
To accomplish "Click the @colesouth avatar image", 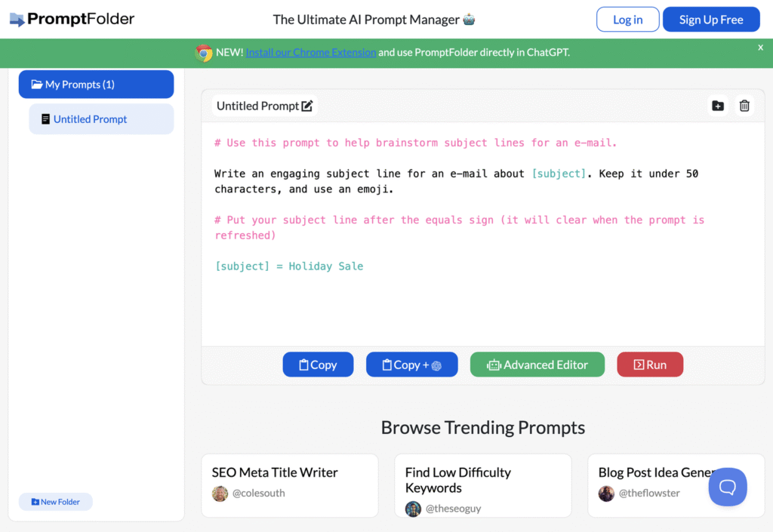I will click(x=220, y=493).
